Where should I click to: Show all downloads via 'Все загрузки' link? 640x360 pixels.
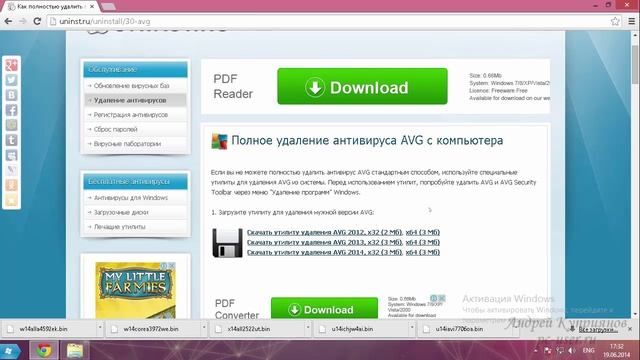click(x=598, y=330)
